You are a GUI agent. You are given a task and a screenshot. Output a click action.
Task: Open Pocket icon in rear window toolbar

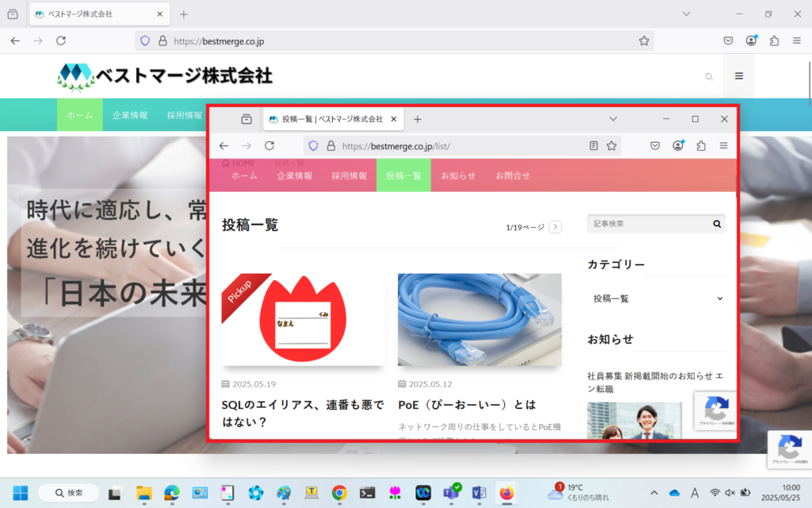pyautogui.click(x=728, y=41)
